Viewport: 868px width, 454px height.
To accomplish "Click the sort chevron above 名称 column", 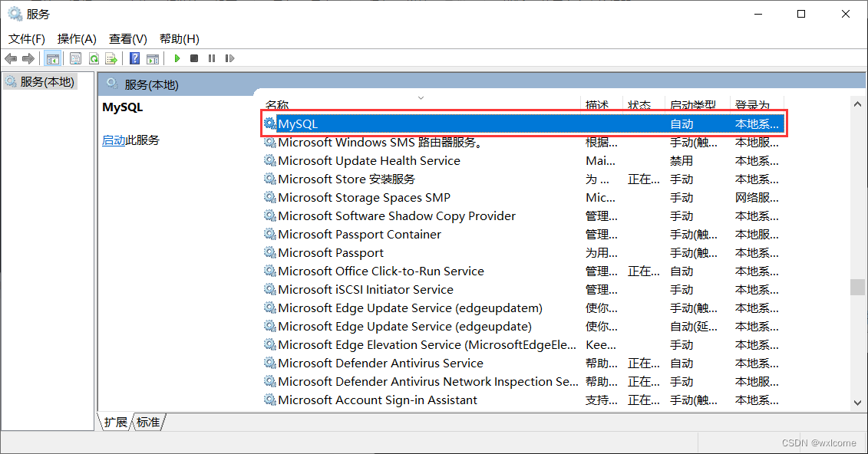I will tap(421, 98).
